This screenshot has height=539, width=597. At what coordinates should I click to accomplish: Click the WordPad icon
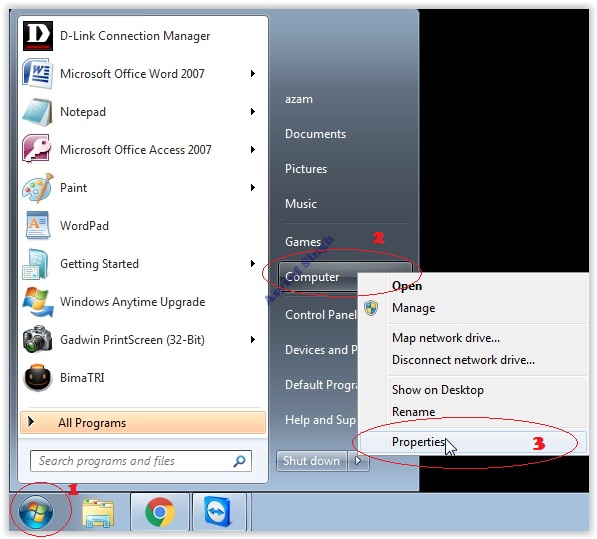click(x=37, y=225)
